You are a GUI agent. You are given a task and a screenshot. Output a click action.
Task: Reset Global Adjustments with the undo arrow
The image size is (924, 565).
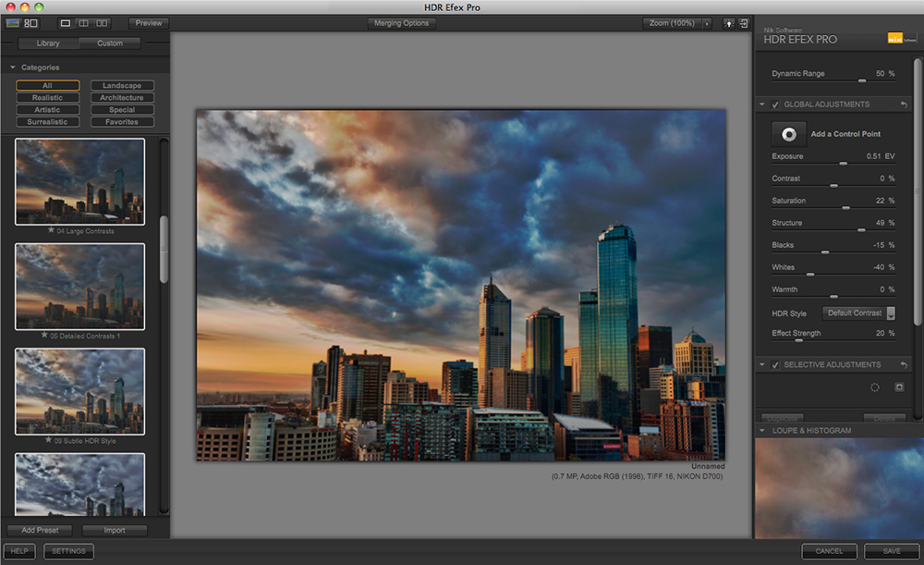point(904,104)
